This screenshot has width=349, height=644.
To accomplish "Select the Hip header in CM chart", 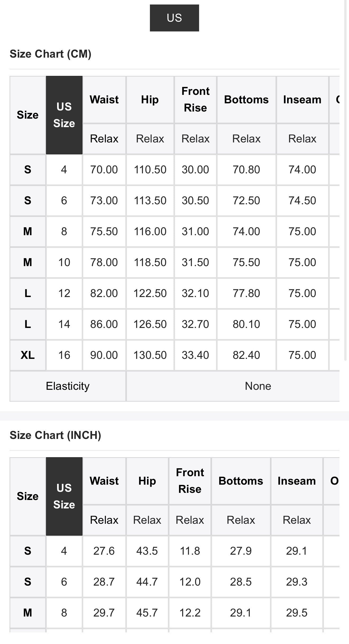I will (x=150, y=100).
